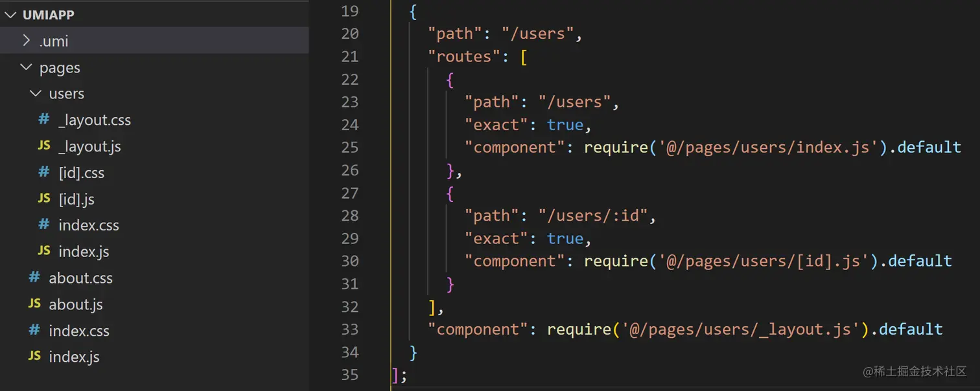This screenshot has width=980, height=391.
Task: Click the JS icon of _layout.js
Action: [44, 146]
